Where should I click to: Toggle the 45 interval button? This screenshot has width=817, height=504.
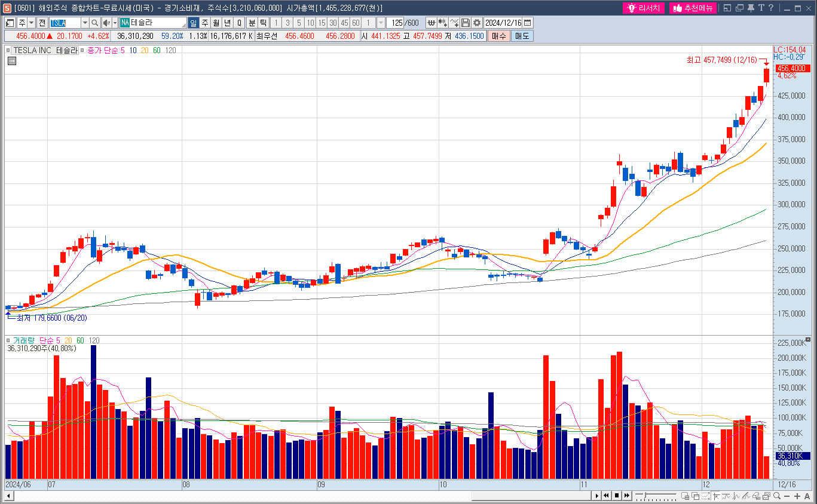[345, 23]
